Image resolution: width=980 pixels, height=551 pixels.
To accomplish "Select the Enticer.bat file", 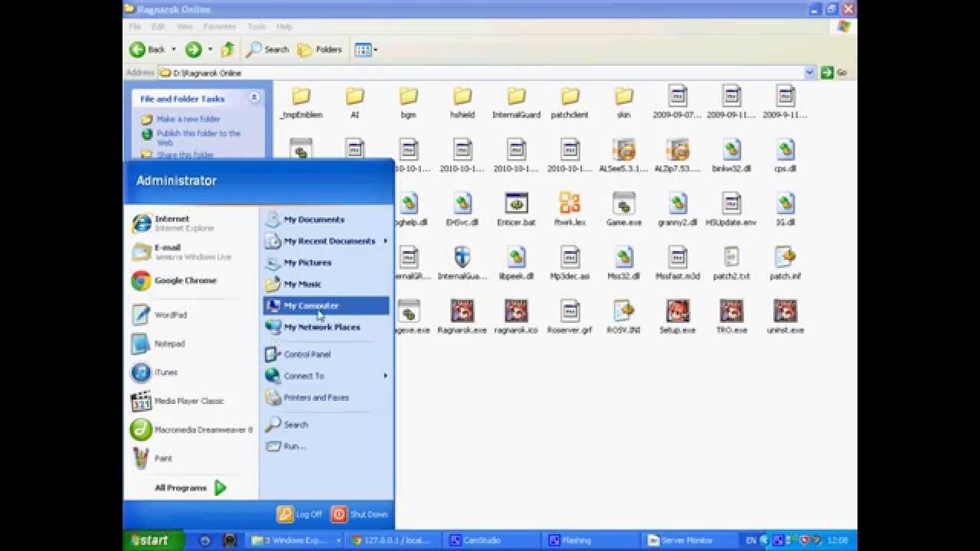I will tap(516, 209).
